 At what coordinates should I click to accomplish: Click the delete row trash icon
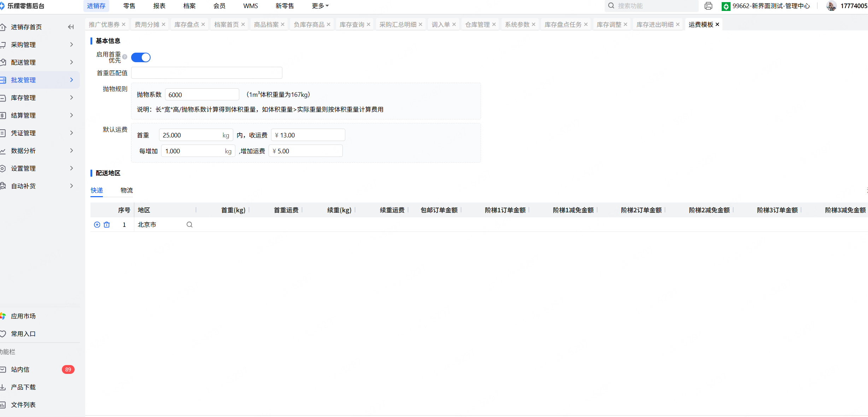(x=107, y=225)
